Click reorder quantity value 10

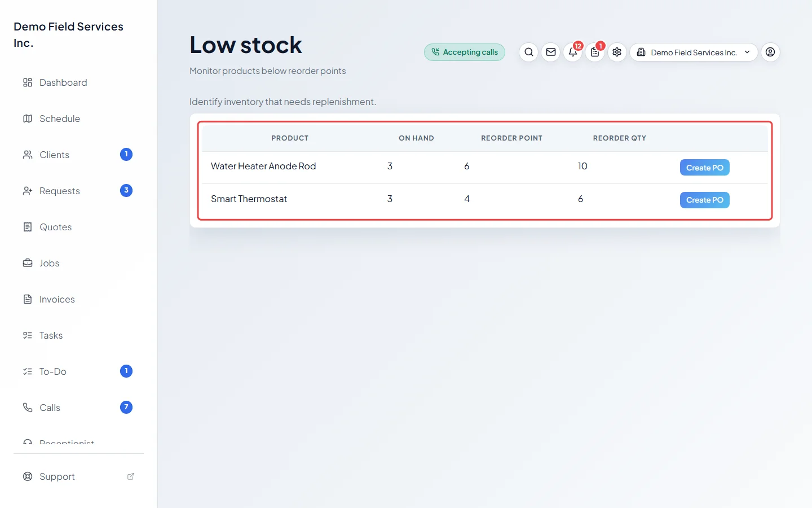pos(582,166)
